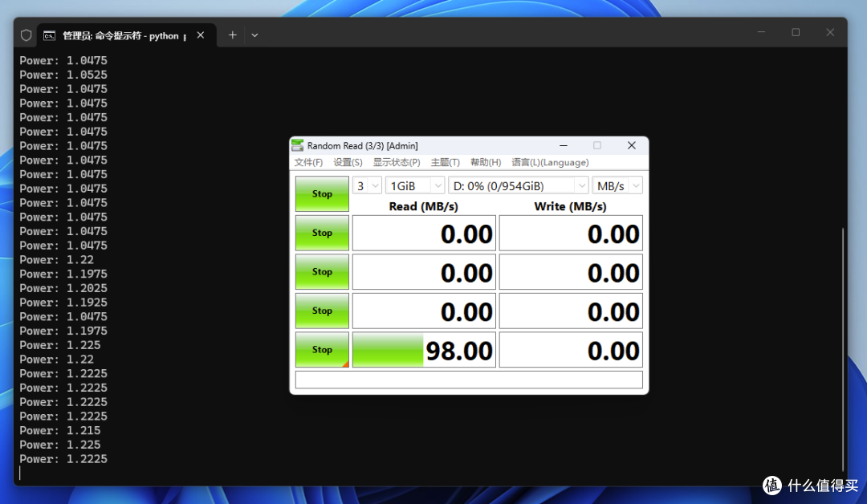The width and height of the screenshot is (867, 504).
Task: Click the terminal vertical scrollbar
Action: point(843,349)
